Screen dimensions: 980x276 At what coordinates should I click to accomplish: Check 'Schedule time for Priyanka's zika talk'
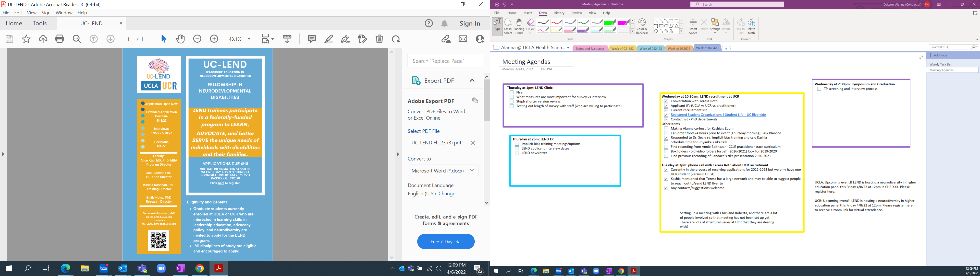pyautogui.click(x=666, y=142)
